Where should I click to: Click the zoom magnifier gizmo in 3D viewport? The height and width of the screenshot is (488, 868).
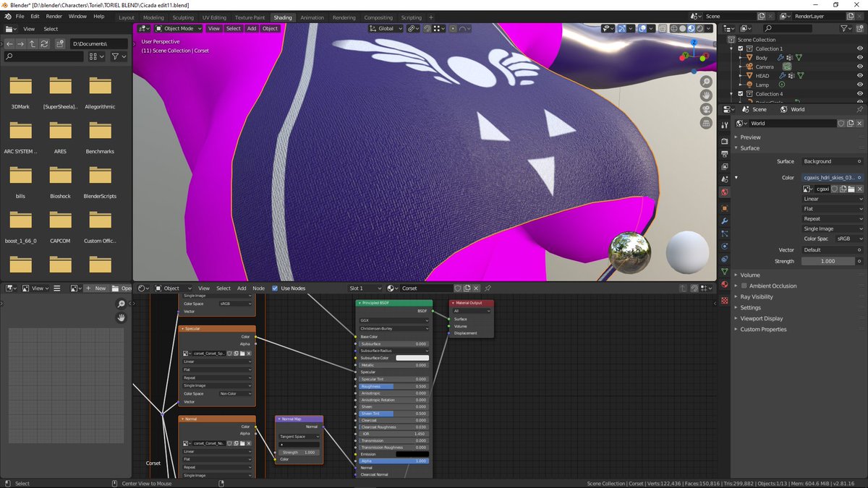(706, 82)
